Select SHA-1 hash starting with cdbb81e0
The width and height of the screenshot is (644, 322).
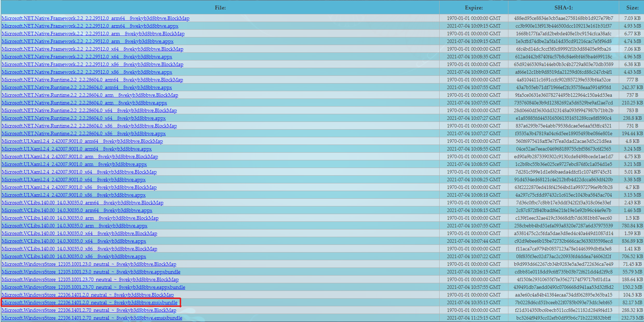pyautogui.click(x=563, y=272)
